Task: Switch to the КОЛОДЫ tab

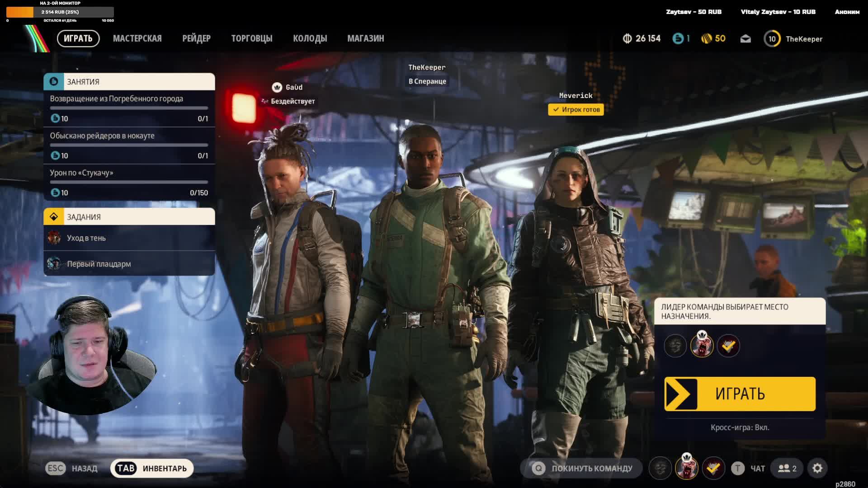Action: point(310,38)
